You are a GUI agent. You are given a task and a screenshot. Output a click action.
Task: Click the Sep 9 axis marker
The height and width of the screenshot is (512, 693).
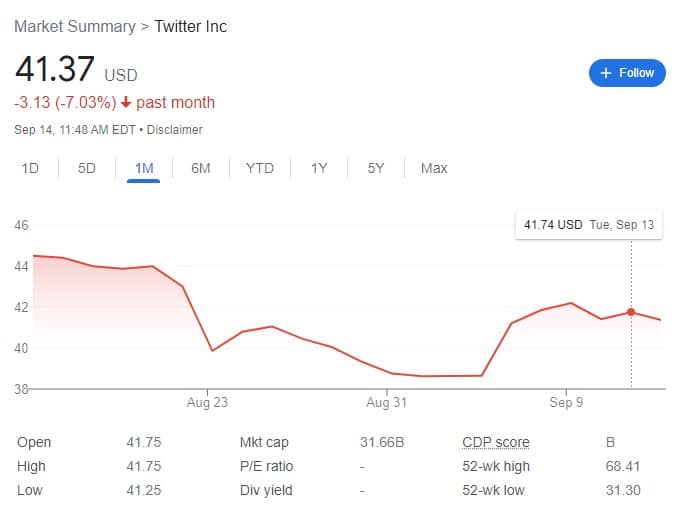(566, 402)
